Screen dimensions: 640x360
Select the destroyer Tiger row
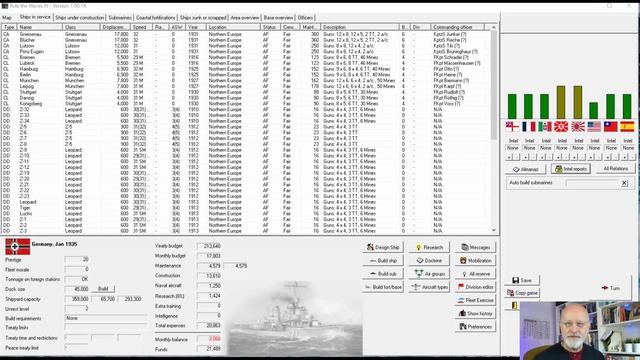click(245, 208)
